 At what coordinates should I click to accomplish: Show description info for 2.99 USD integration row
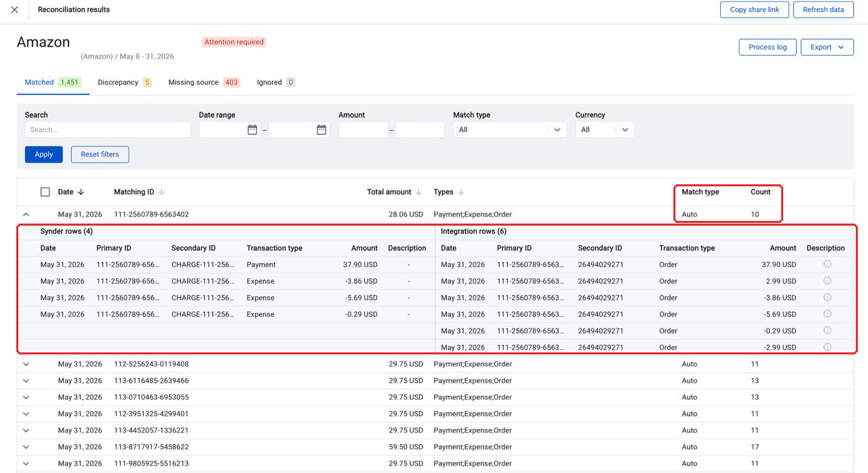coord(827,281)
